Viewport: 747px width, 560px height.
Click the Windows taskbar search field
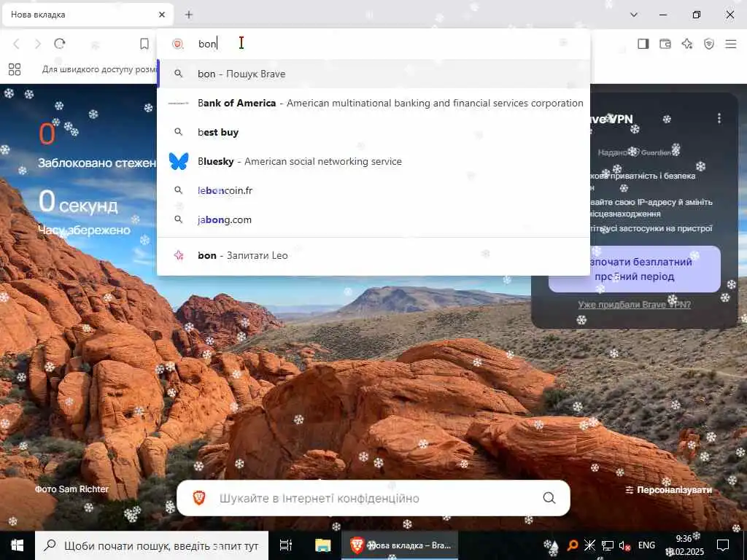point(152,545)
